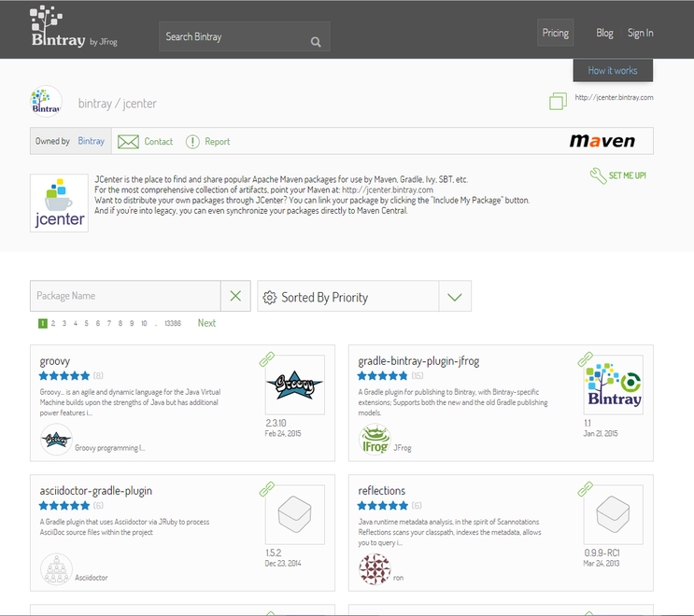The width and height of the screenshot is (694, 616).
Task: Click the Sign In link
Action: [640, 33]
